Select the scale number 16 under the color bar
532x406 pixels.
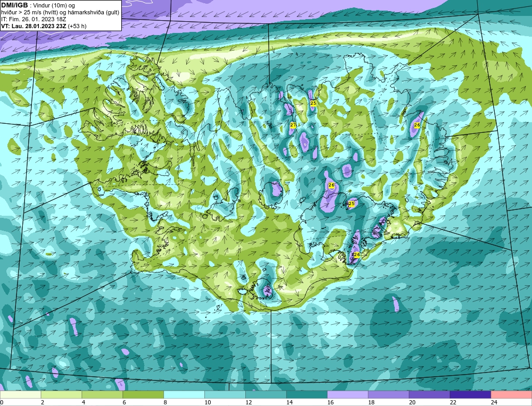tap(330, 402)
